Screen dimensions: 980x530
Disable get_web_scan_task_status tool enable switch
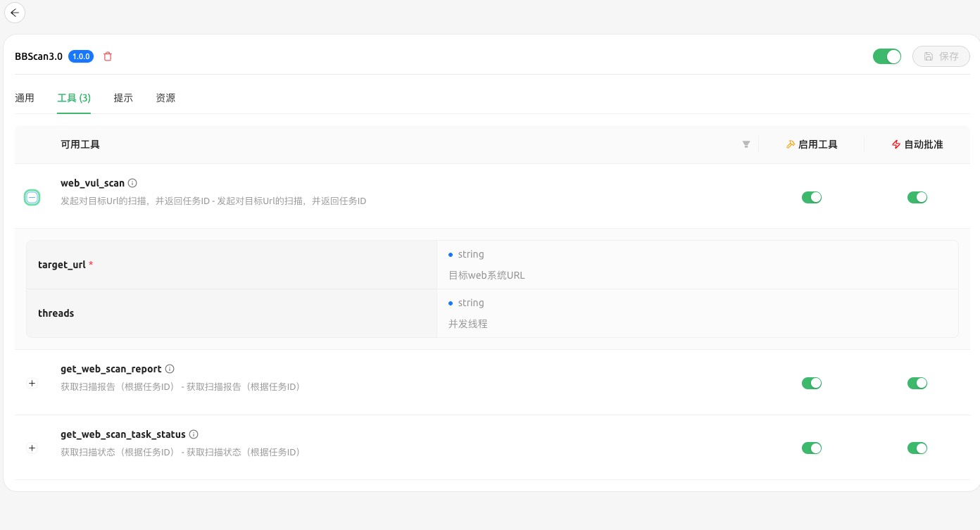coord(812,448)
